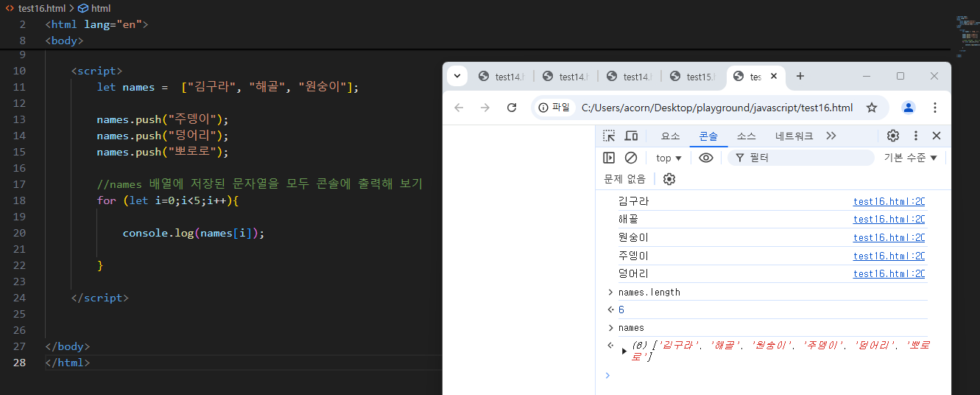Open a new Chrome tab with plus

(x=800, y=76)
